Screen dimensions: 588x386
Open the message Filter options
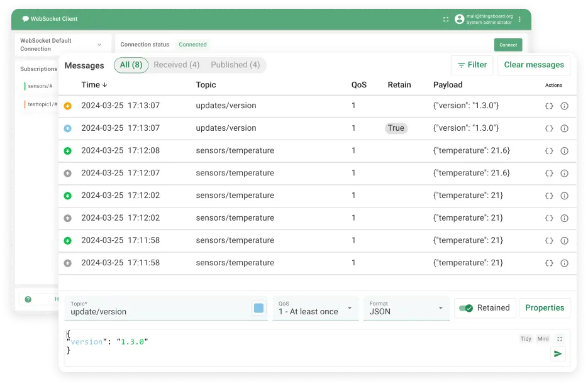(x=472, y=65)
